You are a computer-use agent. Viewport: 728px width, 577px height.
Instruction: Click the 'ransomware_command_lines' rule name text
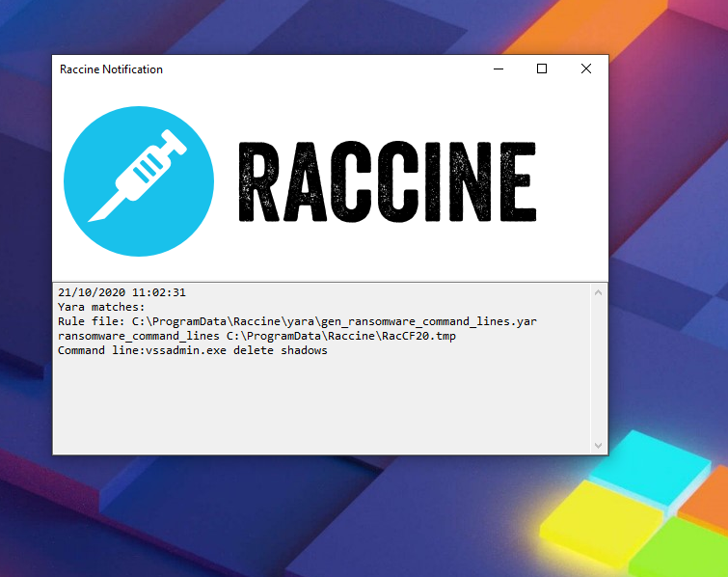[x=138, y=336]
